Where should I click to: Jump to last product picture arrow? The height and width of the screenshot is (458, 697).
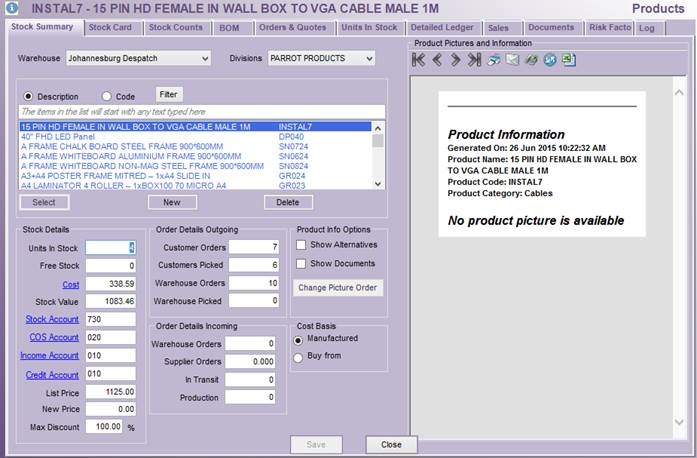pyautogui.click(x=474, y=61)
